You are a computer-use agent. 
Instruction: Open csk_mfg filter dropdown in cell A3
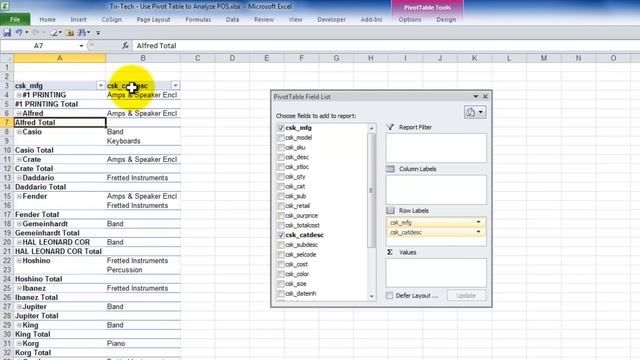100,85
